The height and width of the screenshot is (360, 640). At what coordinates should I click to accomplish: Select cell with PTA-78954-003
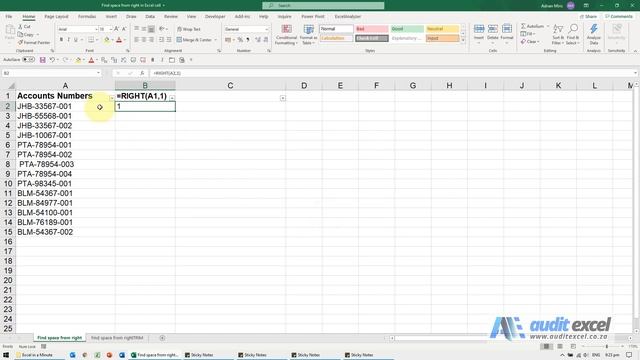pos(65,164)
